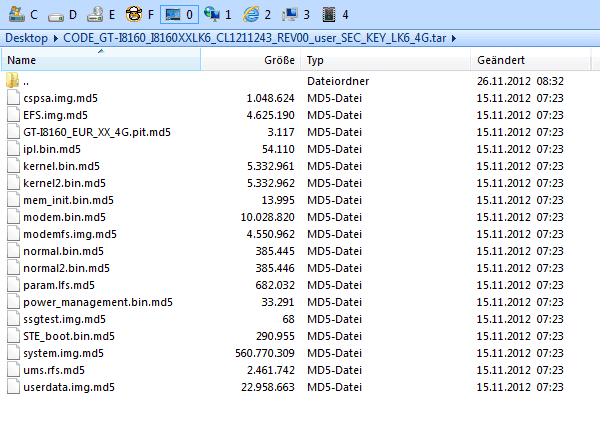Click the file icon of GT-I8160_EUR_XX_4G.pit.md5
Screen dimensions: 600x425
click(x=13, y=132)
